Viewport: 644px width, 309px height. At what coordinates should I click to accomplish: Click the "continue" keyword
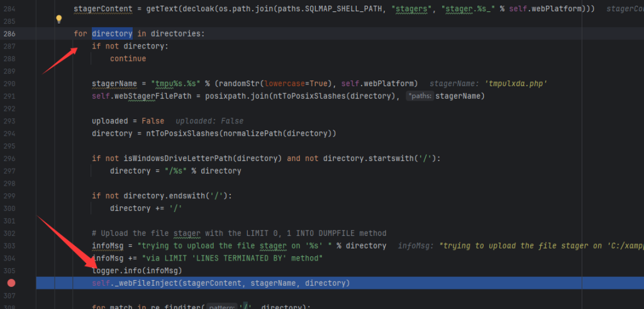coord(128,59)
